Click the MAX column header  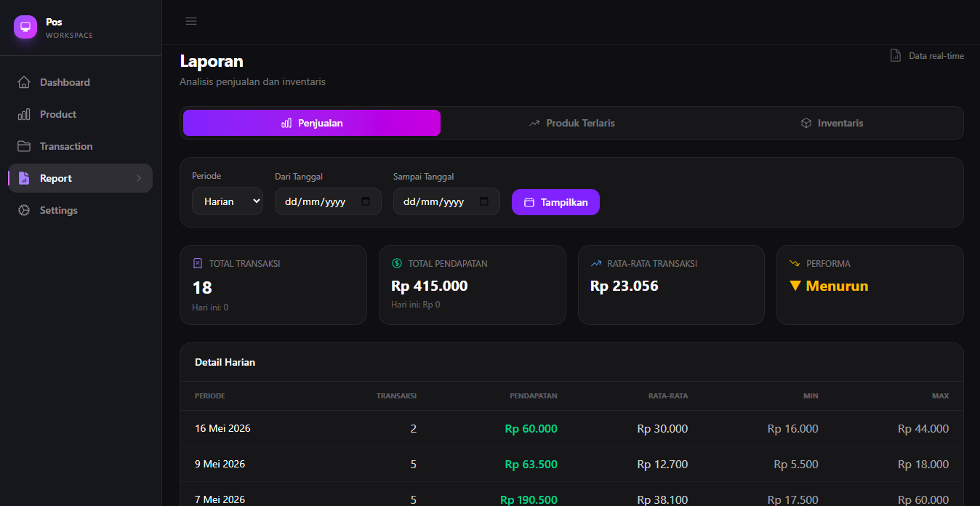pyautogui.click(x=940, y=396)
